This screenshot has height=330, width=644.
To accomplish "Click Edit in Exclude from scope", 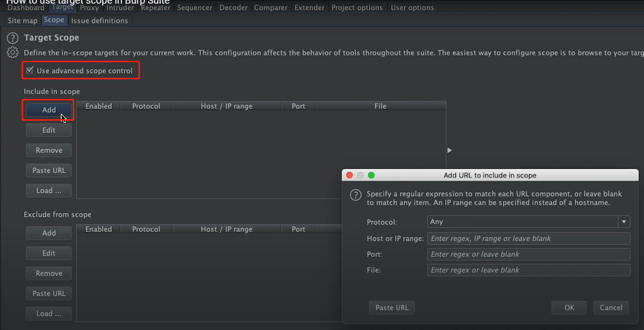I will click(x=49, y=253).
